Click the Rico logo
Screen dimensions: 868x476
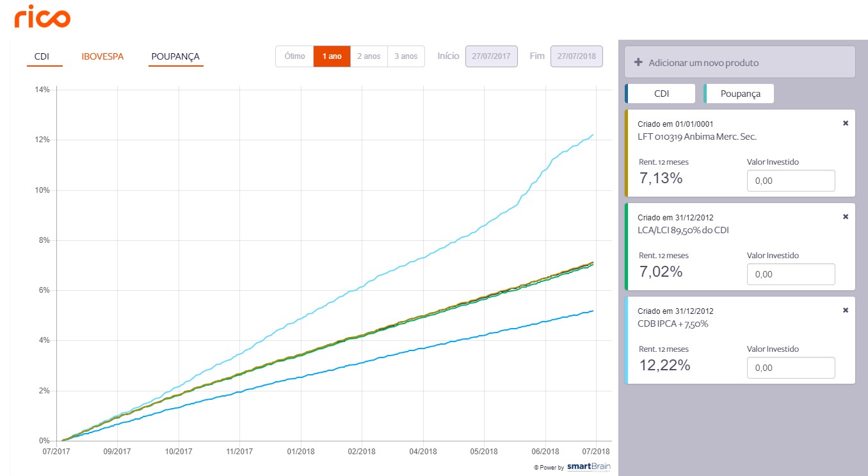[x=42, y=16]
